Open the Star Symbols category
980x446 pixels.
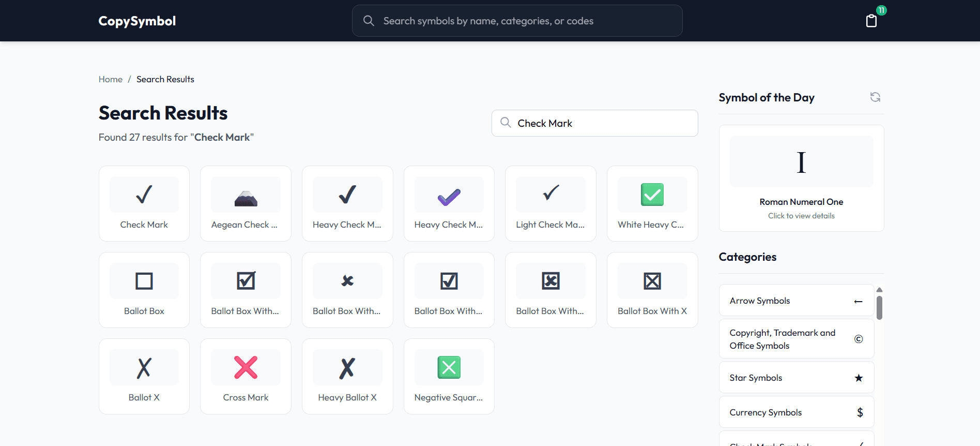(x=796, y=378)
